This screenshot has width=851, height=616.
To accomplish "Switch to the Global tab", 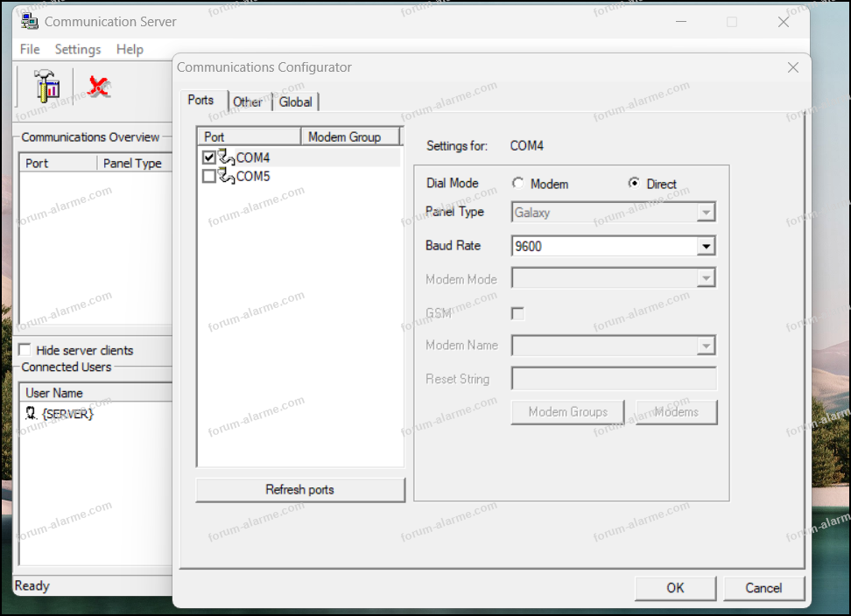I will tap(296, 101).
